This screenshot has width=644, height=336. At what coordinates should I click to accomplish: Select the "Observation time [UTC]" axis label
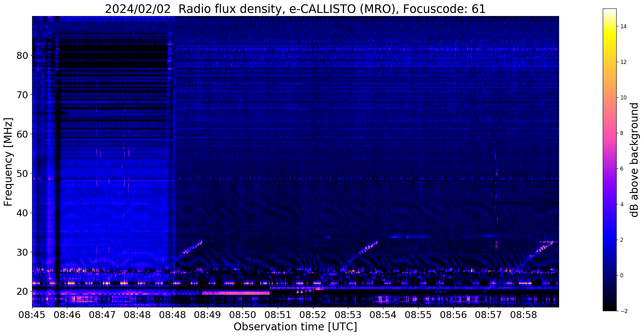[295, 327]
